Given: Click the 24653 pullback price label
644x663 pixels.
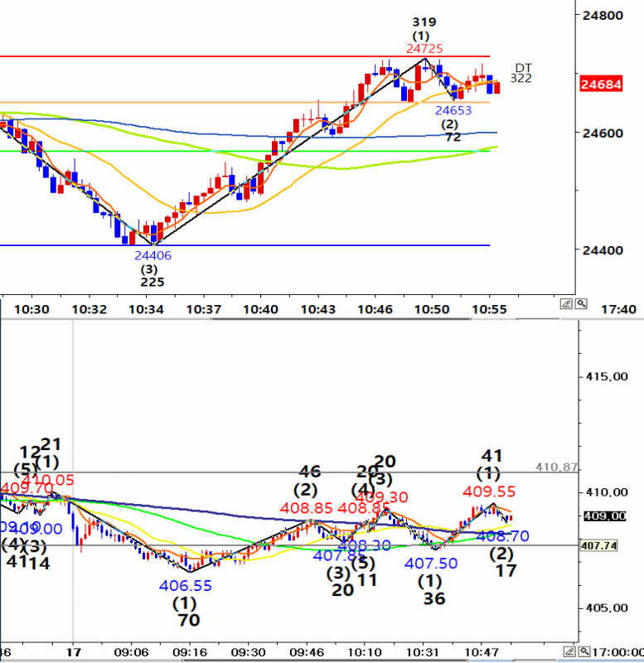Looking at the screenshot, I should [453, 109].
